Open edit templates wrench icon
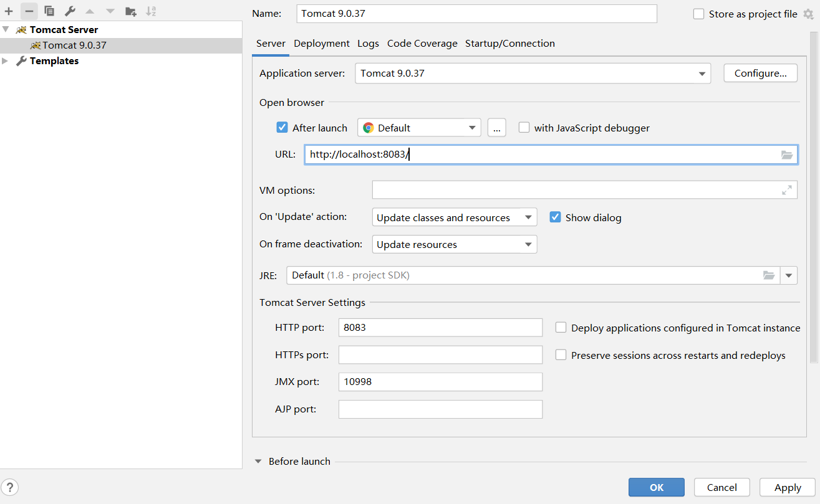The height and width of the screenshot is (504, 820). click(70, 11)
